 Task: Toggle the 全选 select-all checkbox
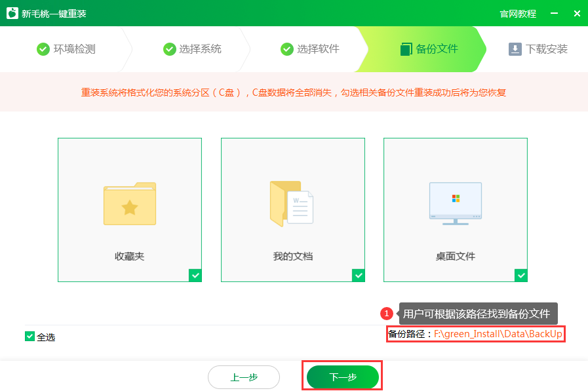[29, 337]
